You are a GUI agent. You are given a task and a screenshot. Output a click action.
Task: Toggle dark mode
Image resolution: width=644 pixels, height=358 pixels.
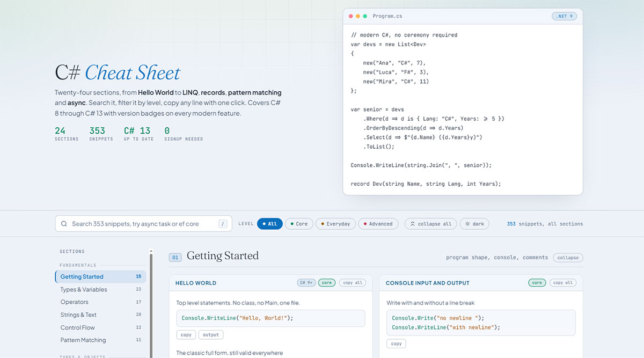(475, 224)
